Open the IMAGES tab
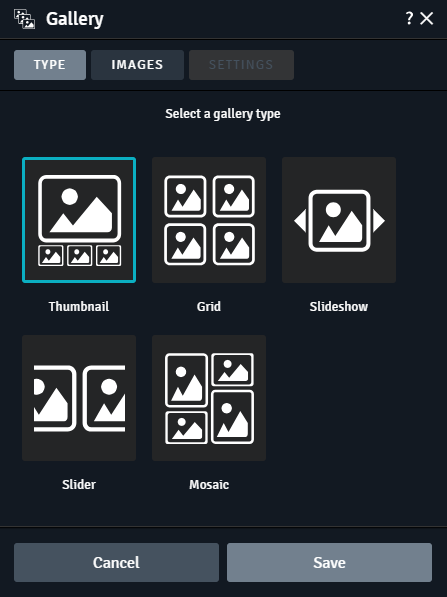 (x=137, y=65)
